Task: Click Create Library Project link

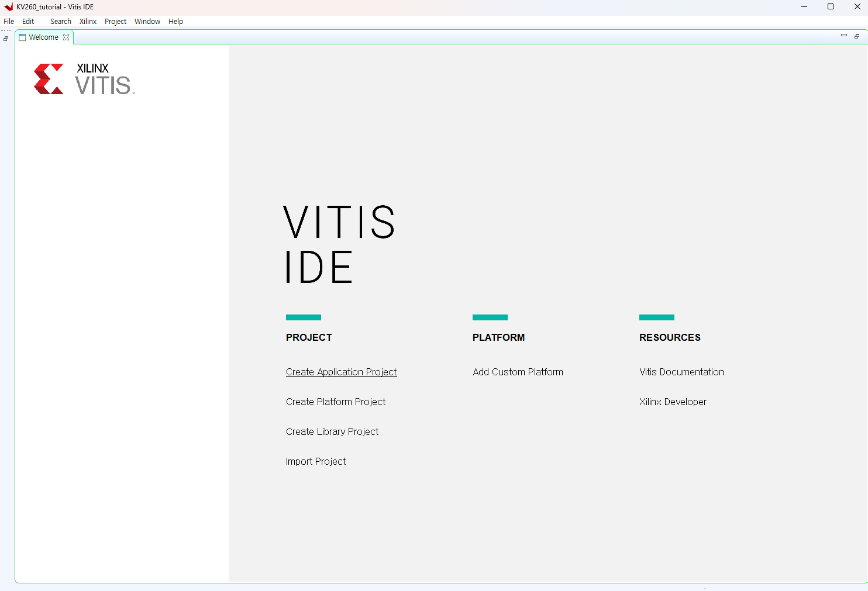Action: coord(332,431)
